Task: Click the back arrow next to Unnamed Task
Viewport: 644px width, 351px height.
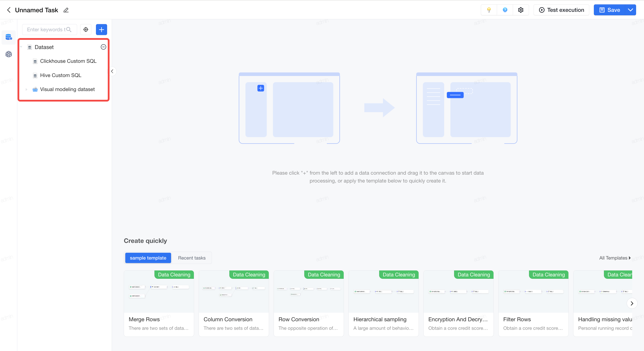Action: (x=9, y=10)
